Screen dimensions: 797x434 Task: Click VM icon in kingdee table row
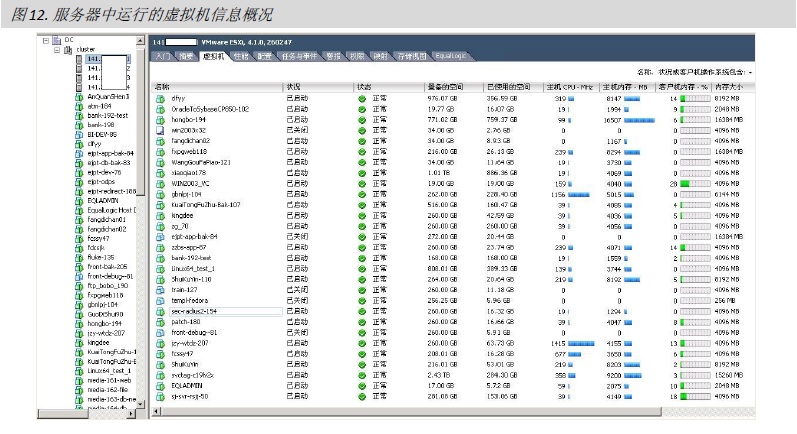[161, 215]
